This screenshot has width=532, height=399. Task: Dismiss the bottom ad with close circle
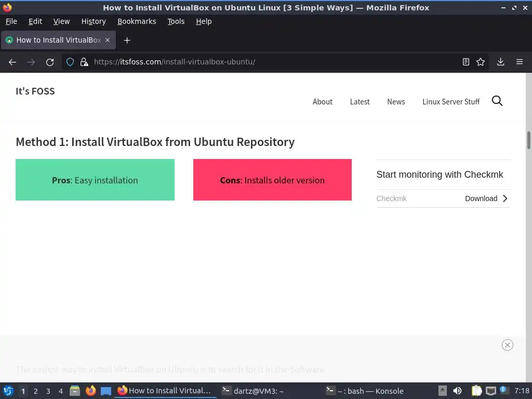(507, 345)
